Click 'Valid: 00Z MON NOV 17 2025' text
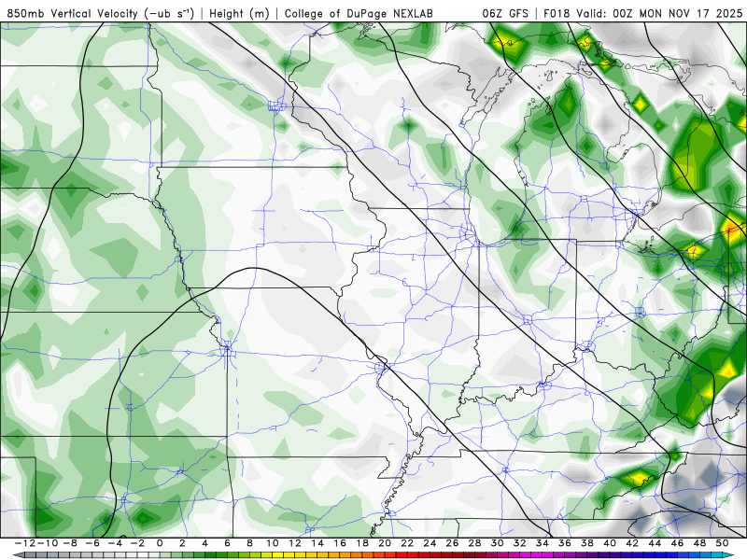 coord(659,13)
